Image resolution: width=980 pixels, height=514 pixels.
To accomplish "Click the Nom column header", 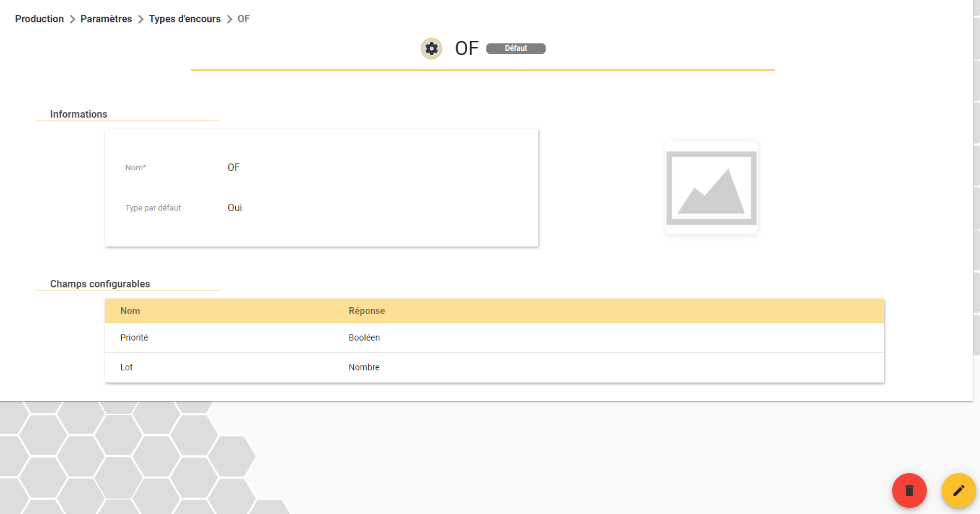I will (130, 311).
